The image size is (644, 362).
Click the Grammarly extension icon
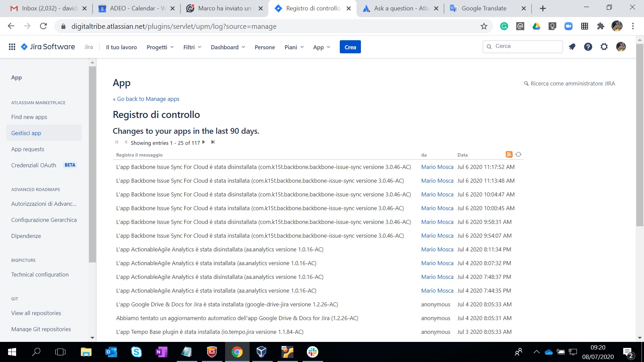coord(504,26)
